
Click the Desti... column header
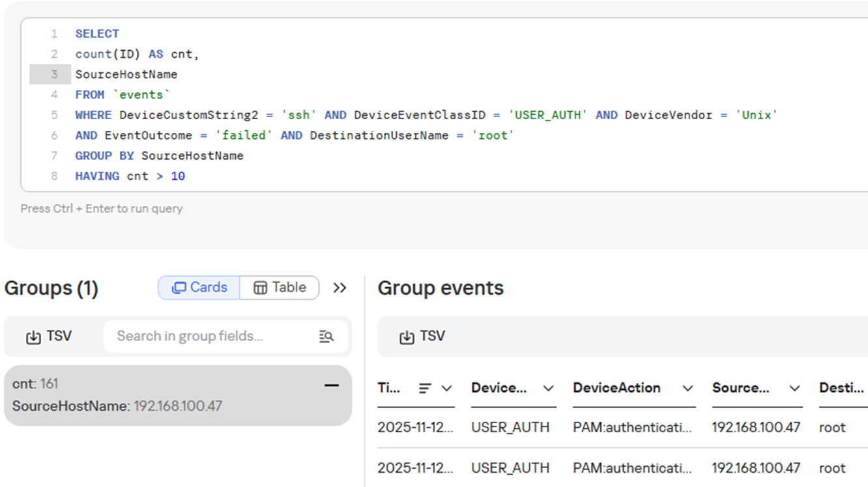pyautogui.click(x=841, y=388)
